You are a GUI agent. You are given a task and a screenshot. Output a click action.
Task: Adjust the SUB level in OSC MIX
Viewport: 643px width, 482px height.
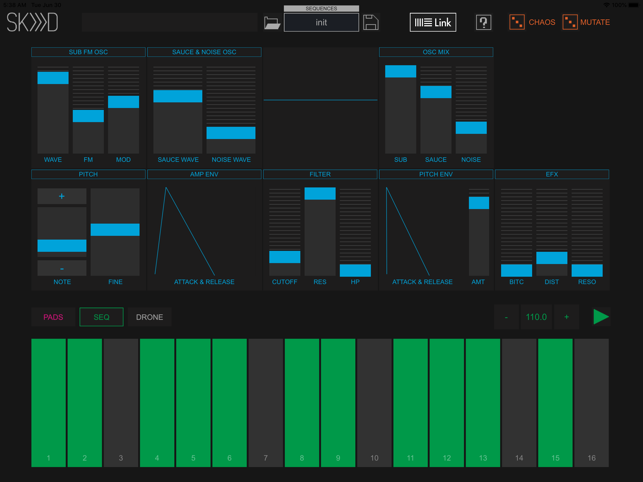coord(401,110)
